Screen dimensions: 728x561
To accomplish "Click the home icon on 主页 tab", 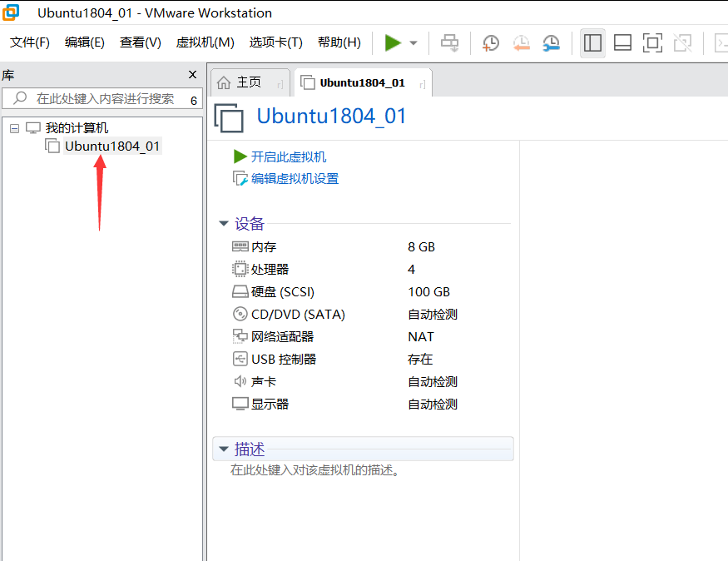I will (223, 82).
